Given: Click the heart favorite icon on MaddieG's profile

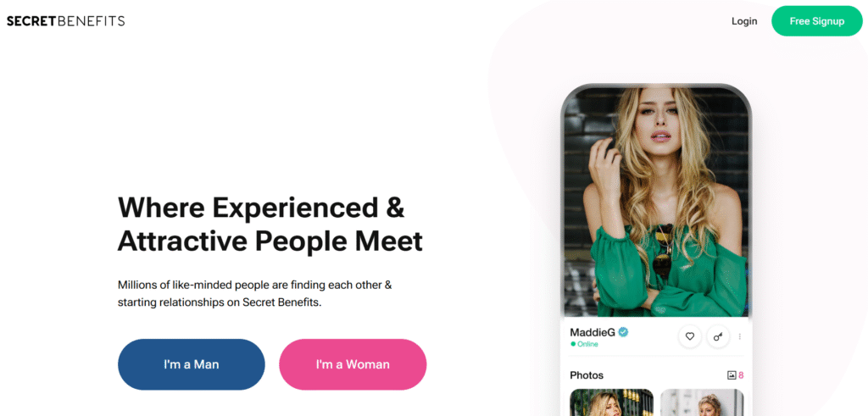Looking at the screenshot, I should (x=690, y=336).
